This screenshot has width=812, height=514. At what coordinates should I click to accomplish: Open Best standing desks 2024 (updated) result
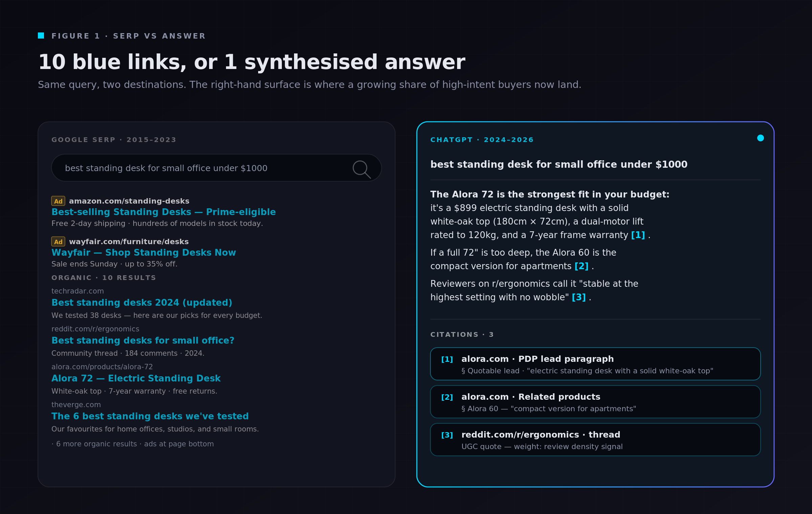pyautogui.click(x=142, y=303)
